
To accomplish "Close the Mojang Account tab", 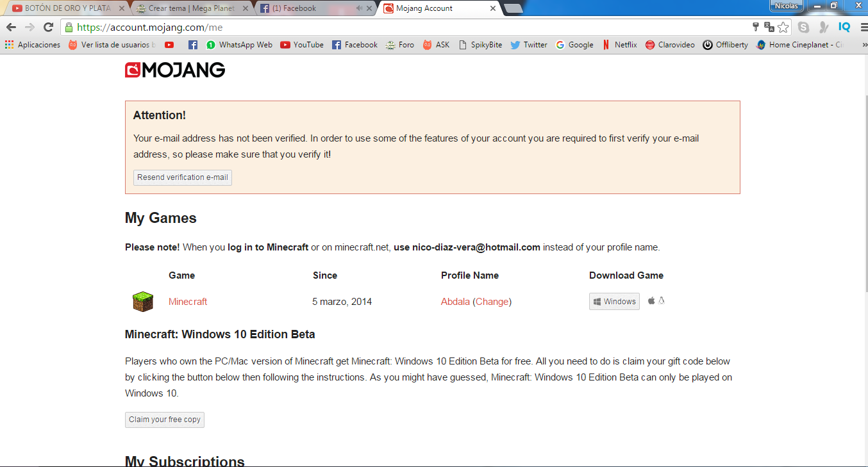I will click(x=492, y=8).
